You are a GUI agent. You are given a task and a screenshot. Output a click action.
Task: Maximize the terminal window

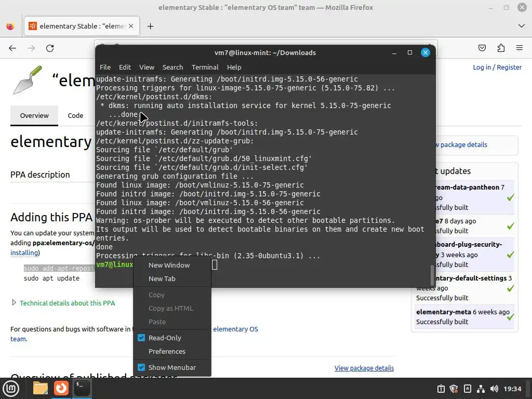point(409,52)
